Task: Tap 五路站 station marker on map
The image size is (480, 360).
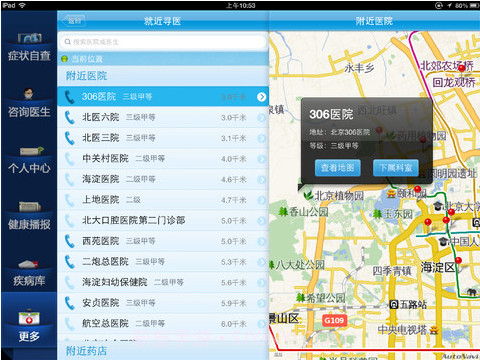Action: [408, 304]
